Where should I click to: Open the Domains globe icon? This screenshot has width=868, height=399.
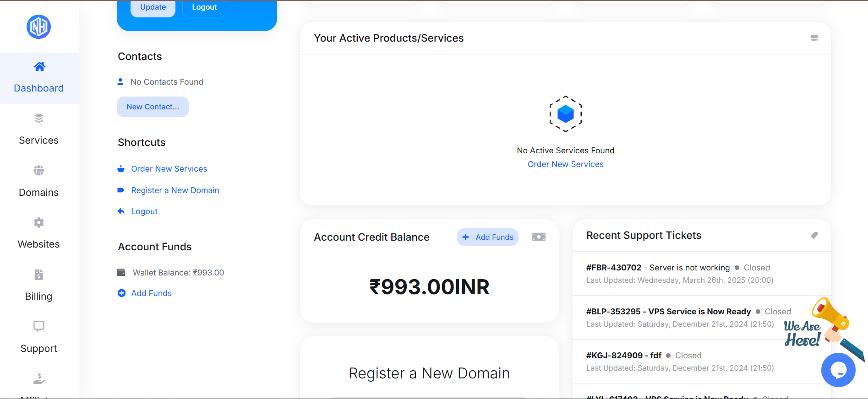pyautogui.click(x=39, y=171)
